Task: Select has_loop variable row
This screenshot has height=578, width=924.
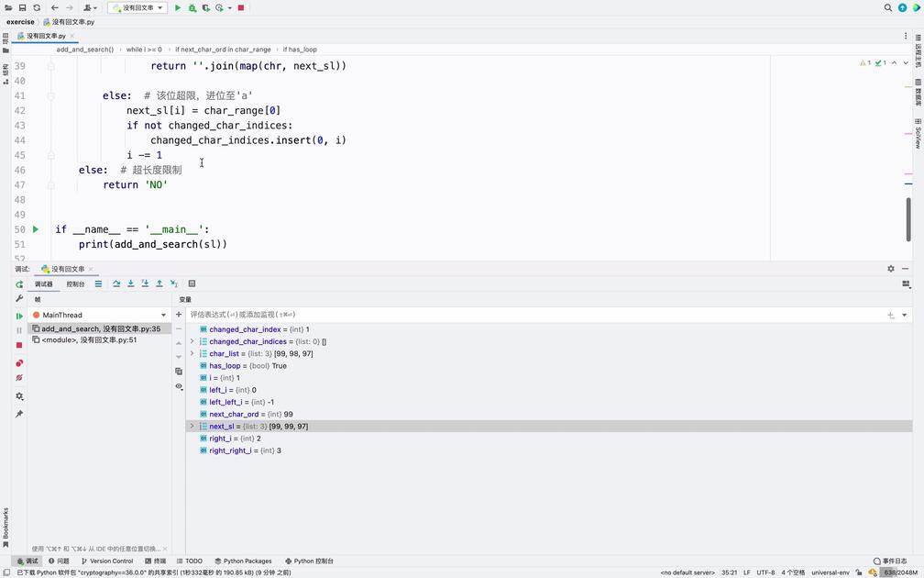Action: click(548, 366)
